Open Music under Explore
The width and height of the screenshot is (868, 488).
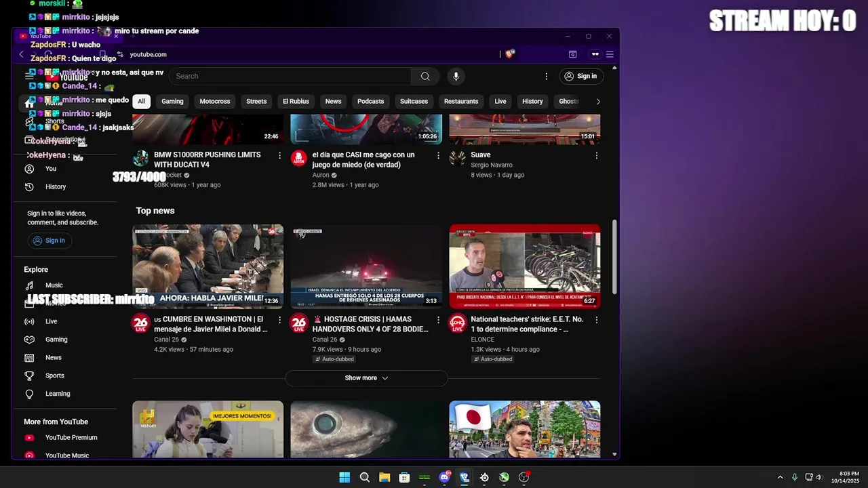[x=64, y=285]
